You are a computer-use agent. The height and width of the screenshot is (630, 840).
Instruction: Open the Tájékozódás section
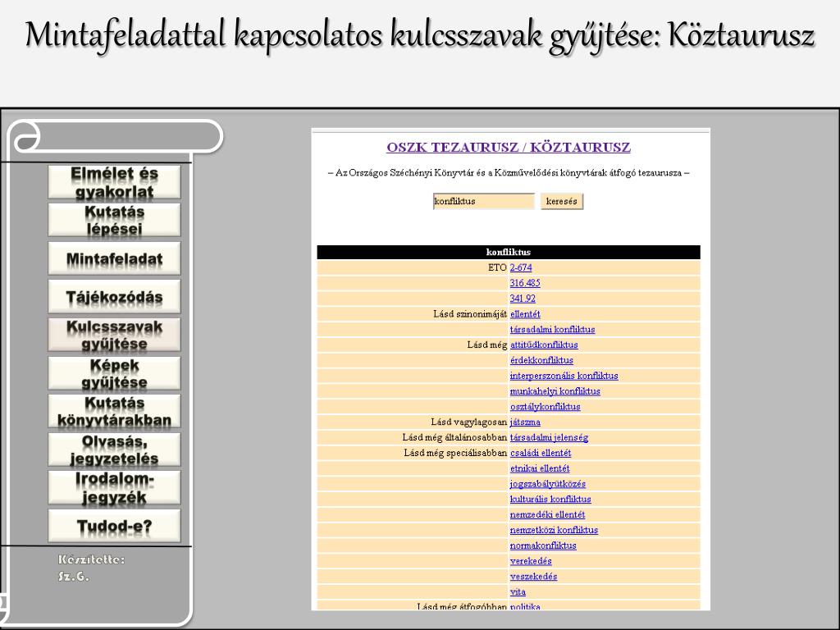click(114, 297)
